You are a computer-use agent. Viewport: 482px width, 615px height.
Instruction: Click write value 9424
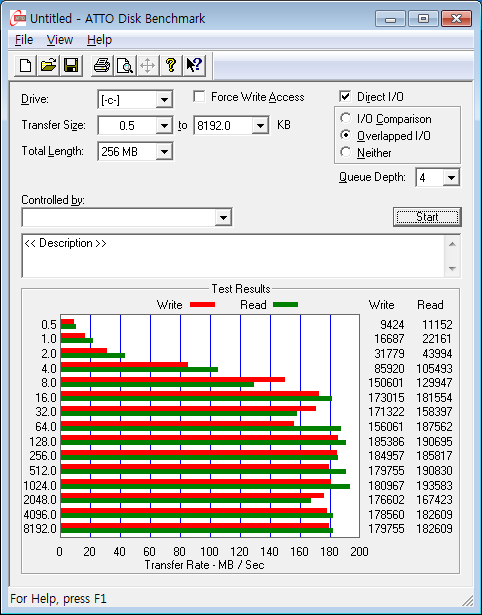392,325
